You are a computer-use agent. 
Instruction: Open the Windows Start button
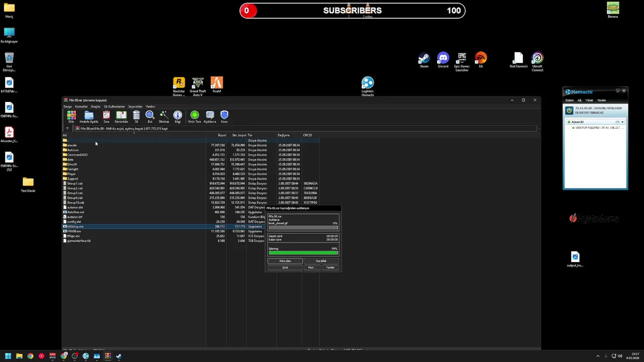coord(8,356)
